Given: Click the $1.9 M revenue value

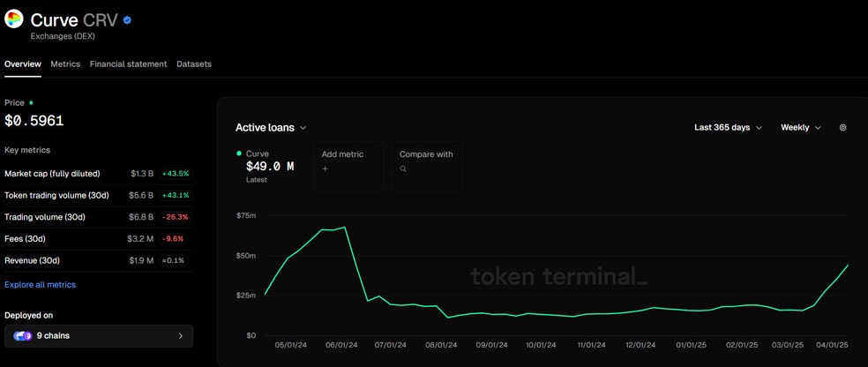Looking at the screenshot, I should click(x=140, y=260).
